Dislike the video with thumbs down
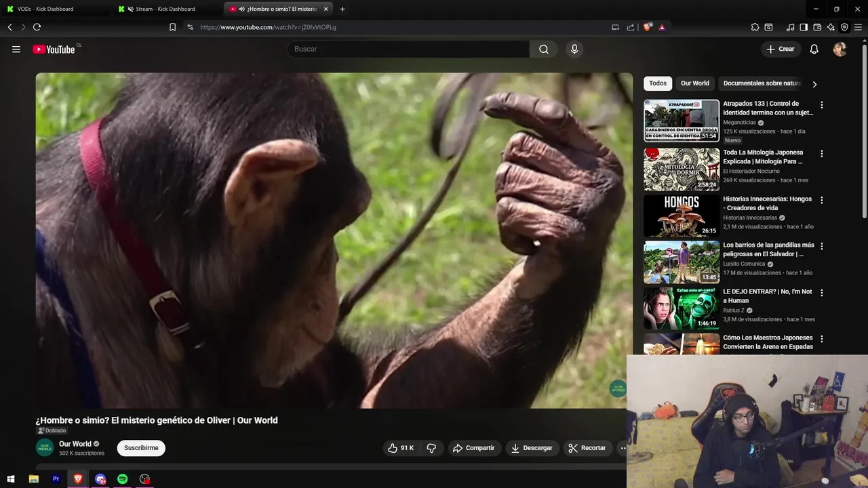This screenshot has width=868, height=488. 431,448
